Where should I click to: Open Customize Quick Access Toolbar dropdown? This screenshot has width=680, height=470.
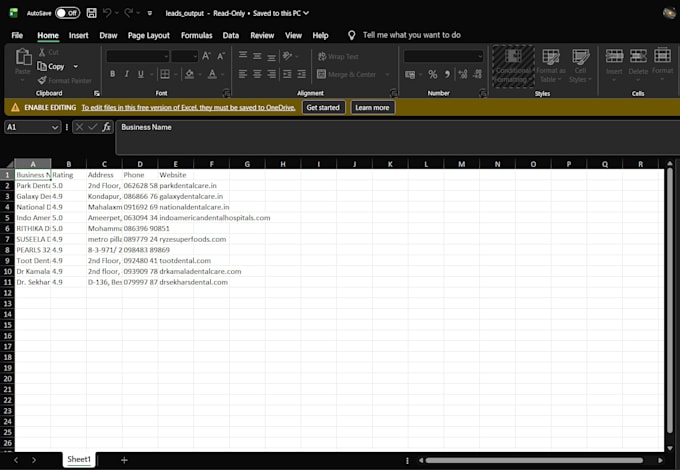point(150,13)
